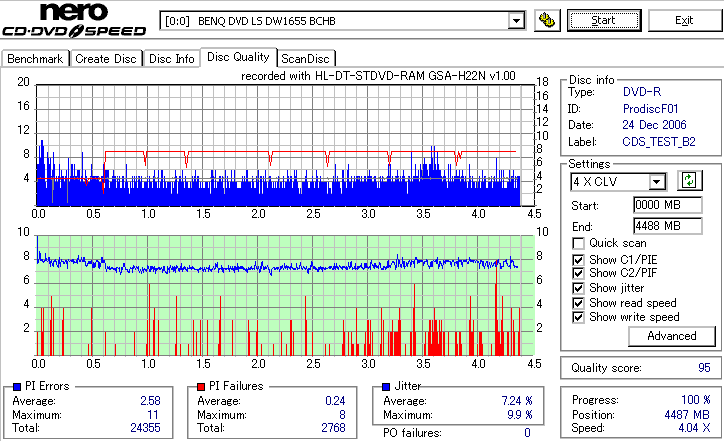724x441 pixels.
Task: Click Jitter average 7.24 %
Action: pos(517,400)
